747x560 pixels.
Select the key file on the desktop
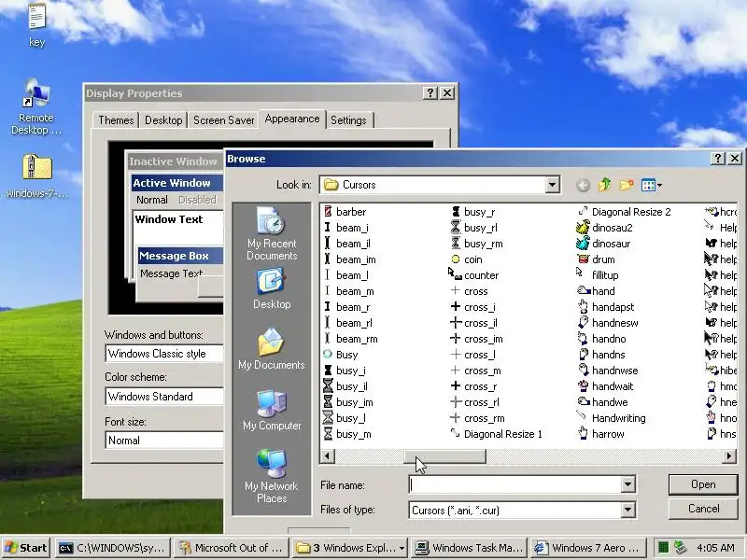[x=37, y=26]
